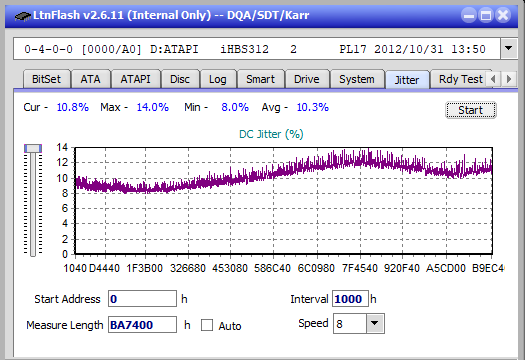The width and height of the screenshot is (525, 360).
Task: Click the Start Address label
Action: [67, 299]
